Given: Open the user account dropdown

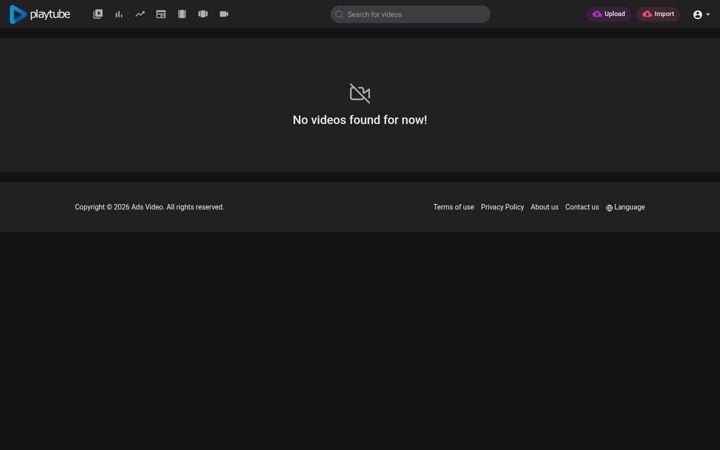Looking at the screenshot, I should click(701, 15).
